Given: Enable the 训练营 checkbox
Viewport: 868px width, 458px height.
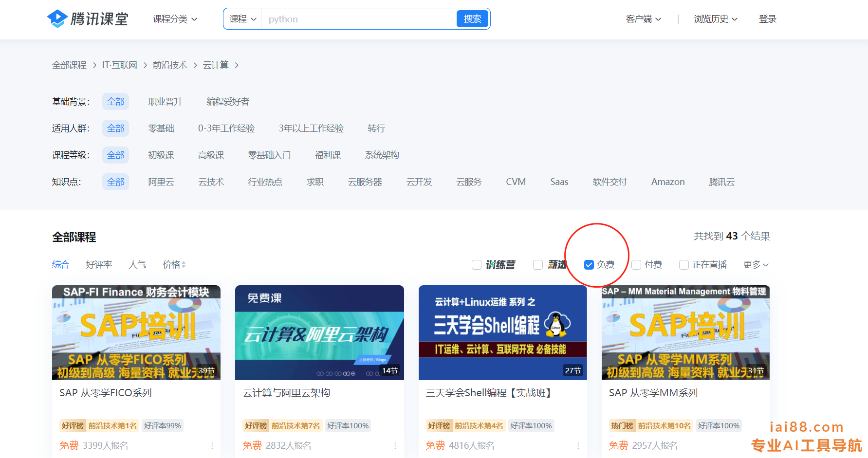Looking at the screenshot, I should [477, 265].
